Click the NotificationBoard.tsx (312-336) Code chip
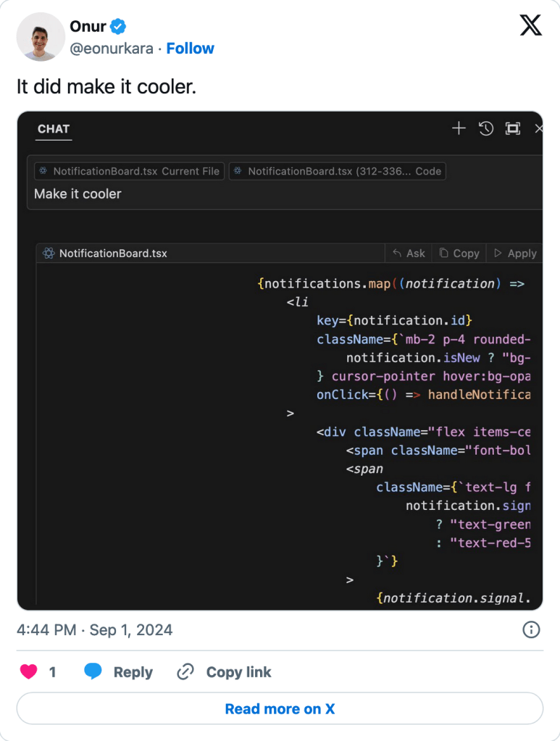560x741 pixels. pyautogui.click(x=338, y=172)
